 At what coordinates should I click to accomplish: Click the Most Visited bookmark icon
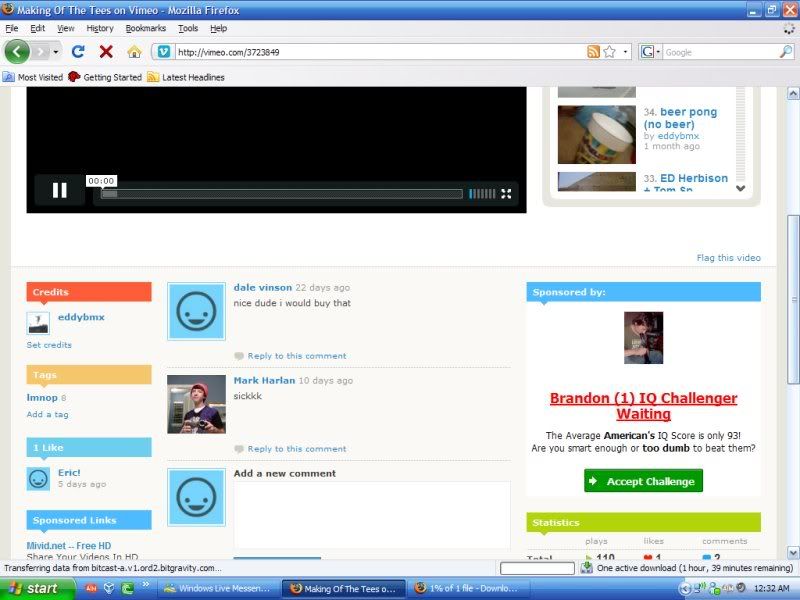coord(9,77)
